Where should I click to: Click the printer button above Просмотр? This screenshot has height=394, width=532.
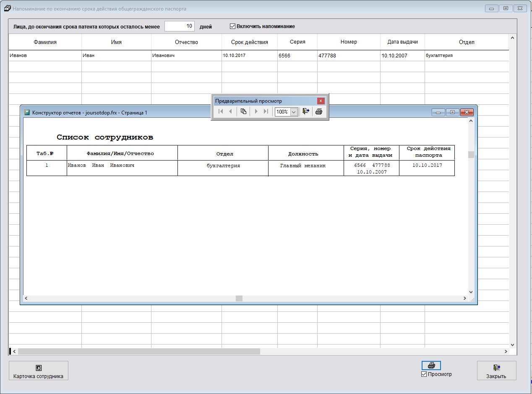coord(431,365)
